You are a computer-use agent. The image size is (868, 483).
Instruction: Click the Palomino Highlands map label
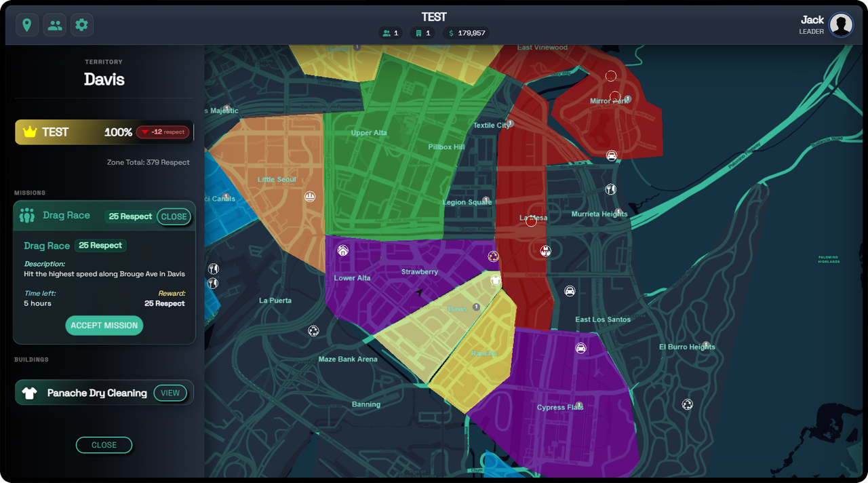coord(828,259)
